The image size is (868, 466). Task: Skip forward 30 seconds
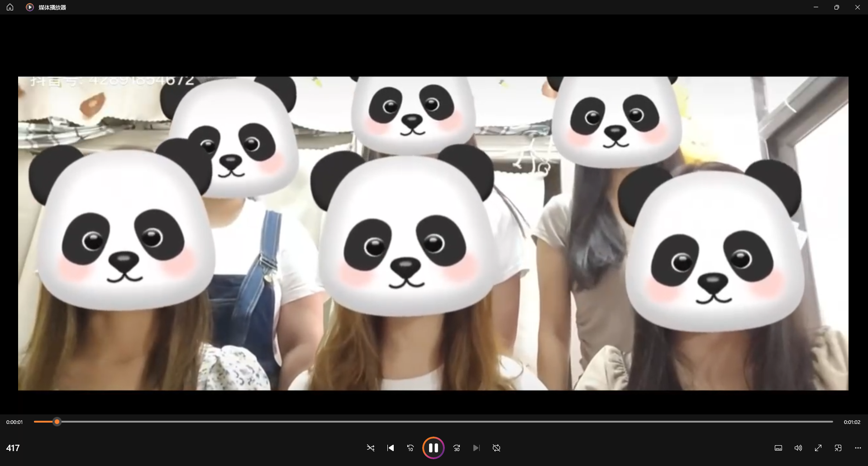[x=457, y=448]
